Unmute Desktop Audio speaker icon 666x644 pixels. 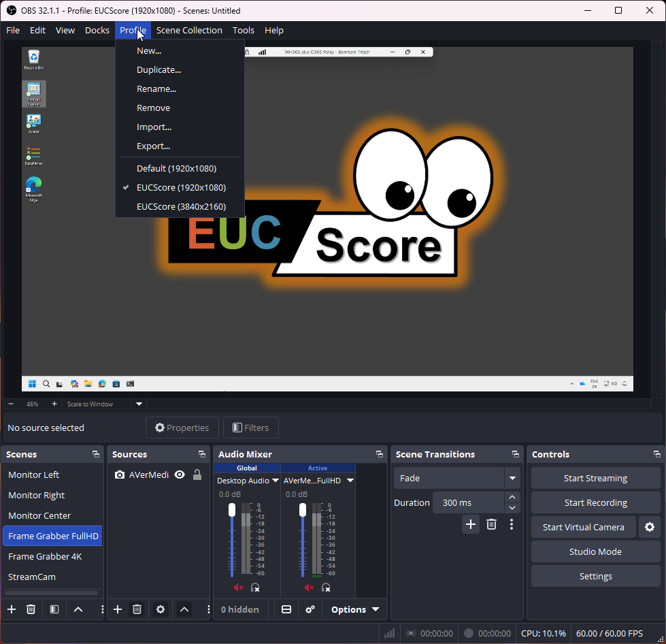tap(238, 587)
